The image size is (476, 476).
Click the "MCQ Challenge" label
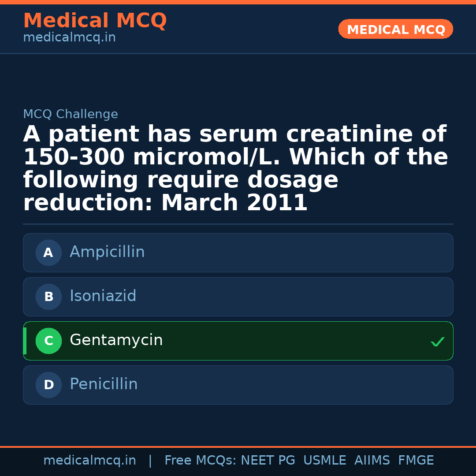click(71, 115)
